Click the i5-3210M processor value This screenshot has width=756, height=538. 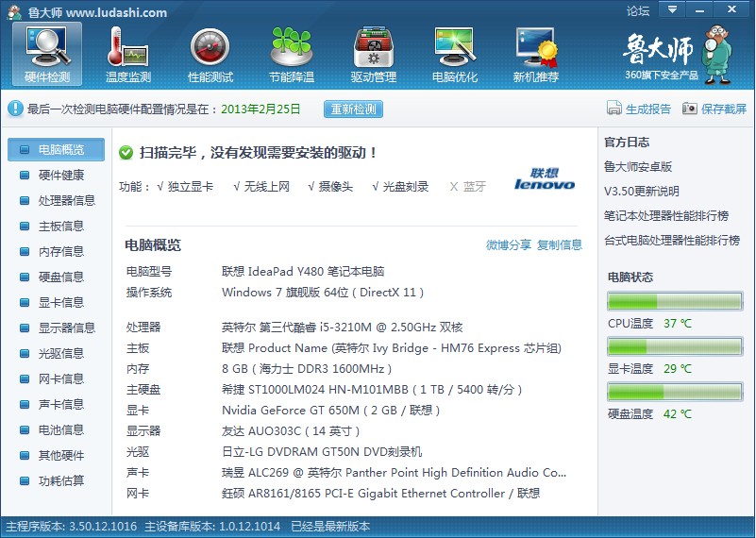[x=343, y=328]
